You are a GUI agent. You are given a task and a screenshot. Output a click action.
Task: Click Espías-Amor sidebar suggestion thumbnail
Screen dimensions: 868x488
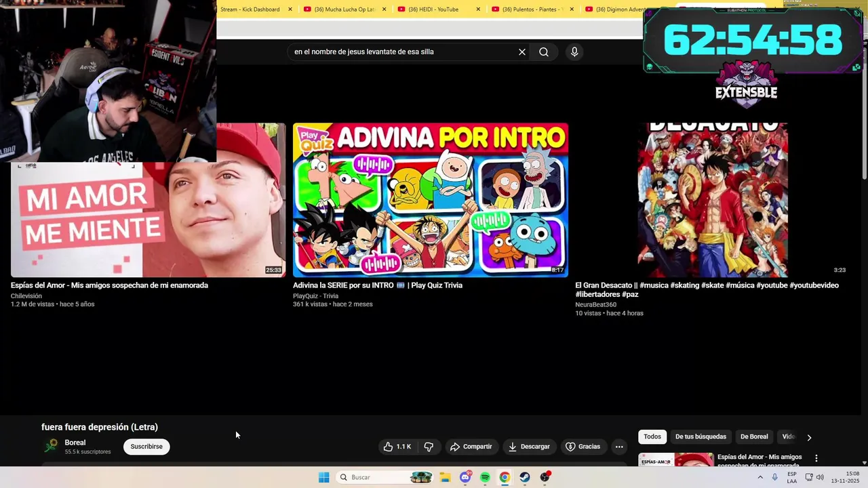pyautogui.click(x=676, y=460)
